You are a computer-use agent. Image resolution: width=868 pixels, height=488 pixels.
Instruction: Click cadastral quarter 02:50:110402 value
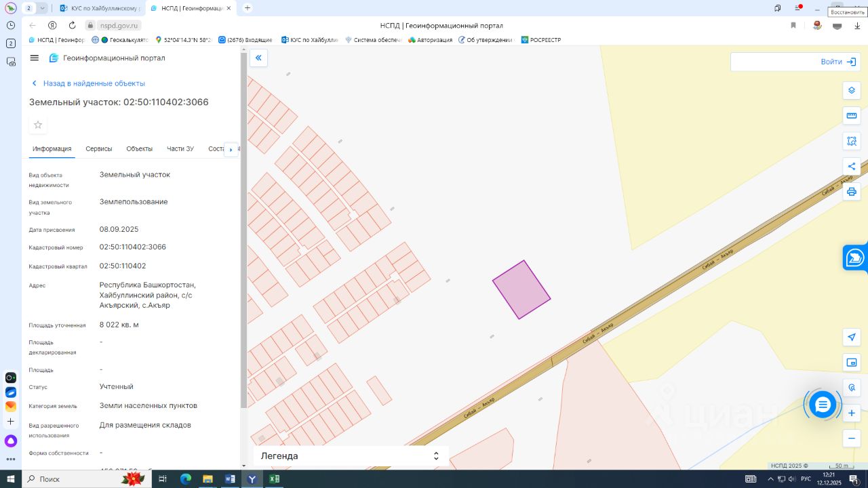point(123,266)
